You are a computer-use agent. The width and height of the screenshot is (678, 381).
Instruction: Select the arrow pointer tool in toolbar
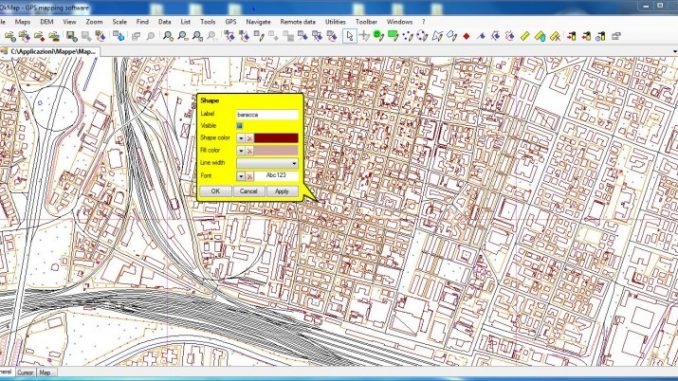(x=349, y=36)
